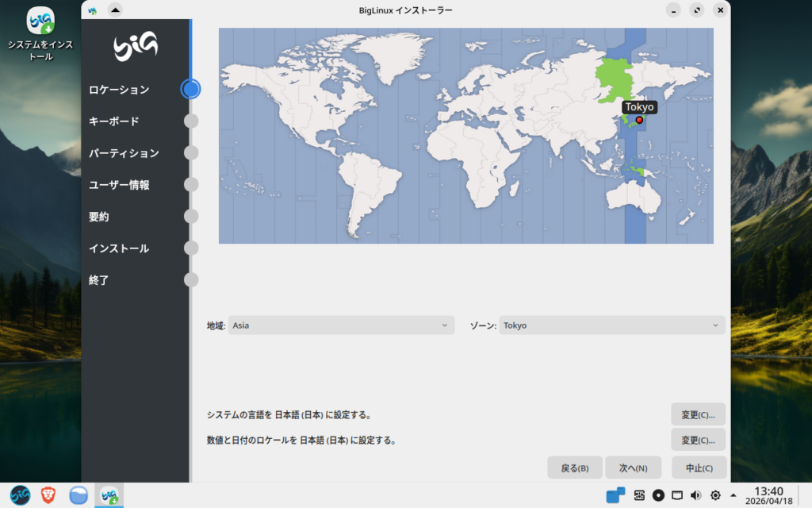Click the Tokyo location marker on map

pos(639,120)
